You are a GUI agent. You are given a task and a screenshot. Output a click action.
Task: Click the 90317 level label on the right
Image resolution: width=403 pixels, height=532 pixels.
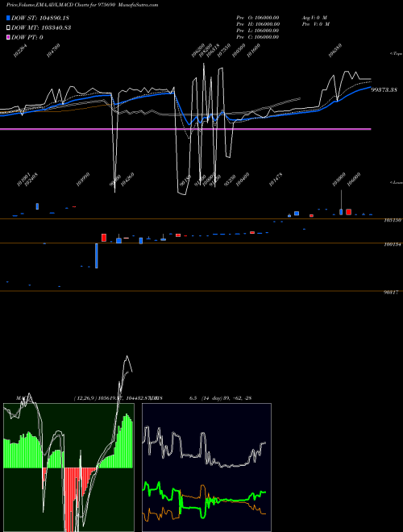tap(392, 292)
